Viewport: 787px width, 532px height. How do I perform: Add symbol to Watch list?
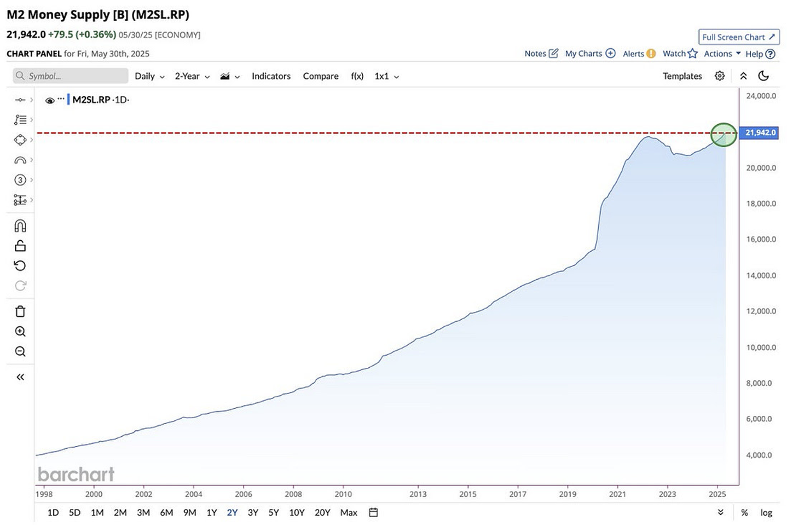(680, 54)
